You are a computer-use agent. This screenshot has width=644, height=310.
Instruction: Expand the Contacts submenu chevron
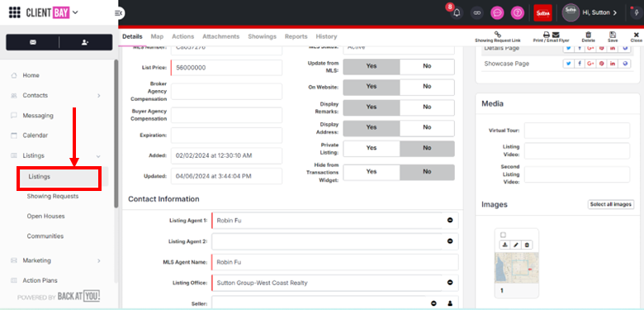(x=98, y=96)
